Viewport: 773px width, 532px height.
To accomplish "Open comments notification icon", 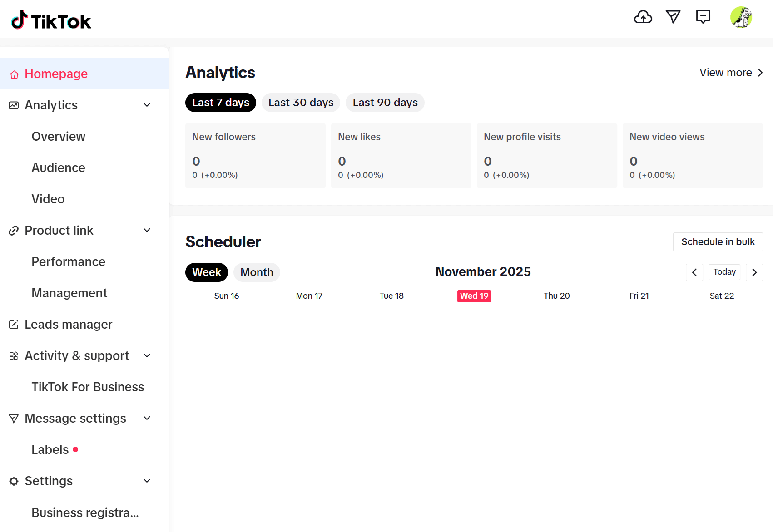I will pos(703,17).
